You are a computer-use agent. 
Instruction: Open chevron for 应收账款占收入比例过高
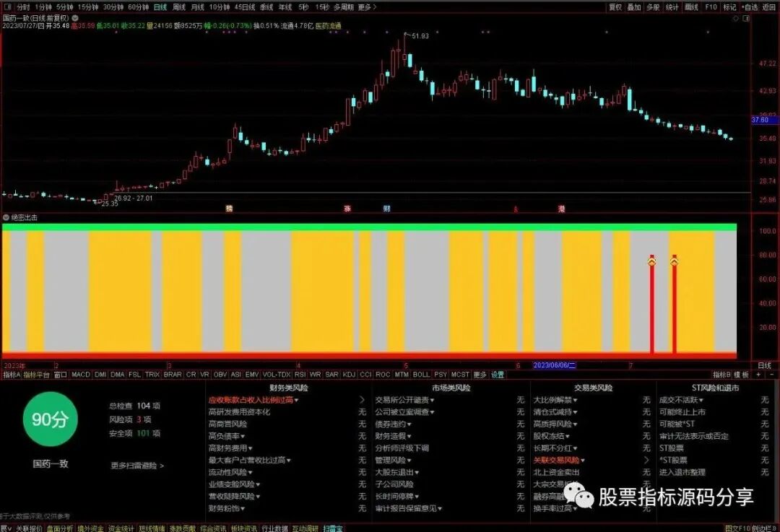pyautogui.click(x=362, y=400)
